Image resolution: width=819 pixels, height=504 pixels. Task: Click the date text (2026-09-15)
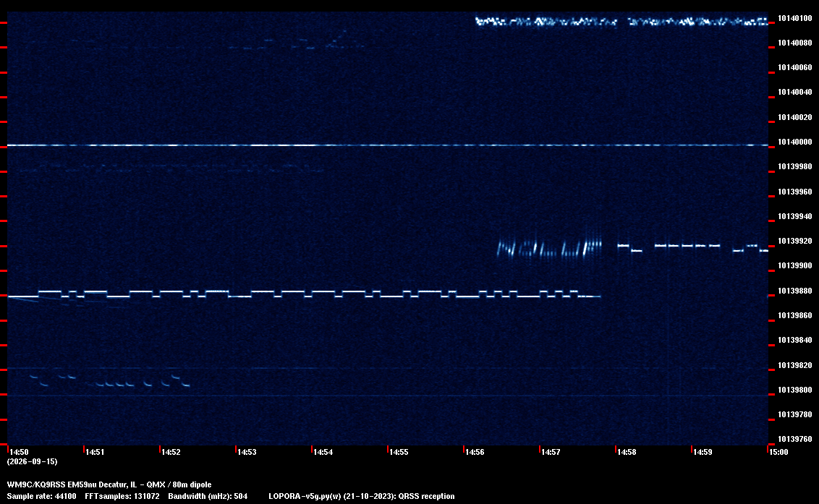click(x=32, y=461)
